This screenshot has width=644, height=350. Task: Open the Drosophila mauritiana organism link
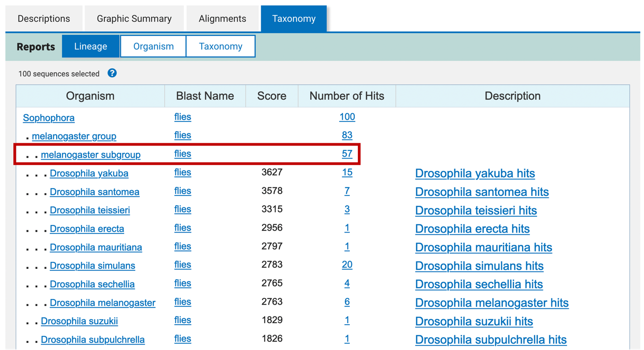[x=96, y=248]
